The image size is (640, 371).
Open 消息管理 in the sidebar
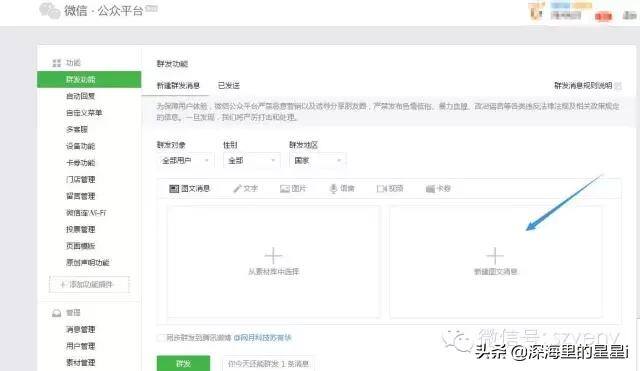click(x=80, y=329)
